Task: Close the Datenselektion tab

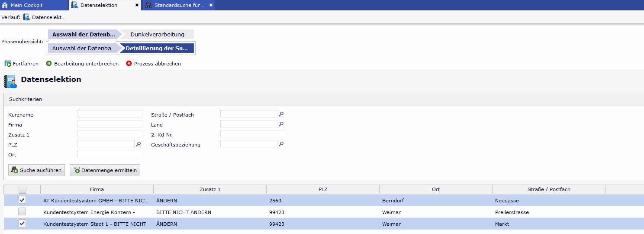Action: pos(137,5)
